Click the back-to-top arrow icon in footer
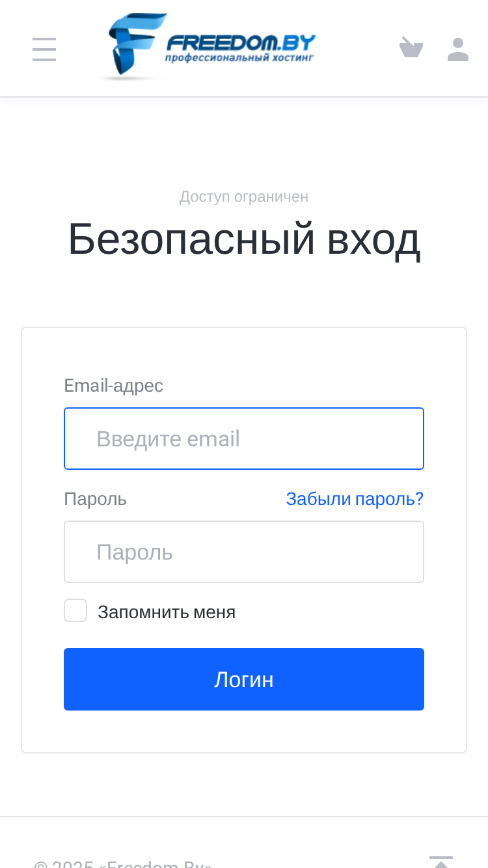This screenshot has height=868, width=488. coord(441,861)
